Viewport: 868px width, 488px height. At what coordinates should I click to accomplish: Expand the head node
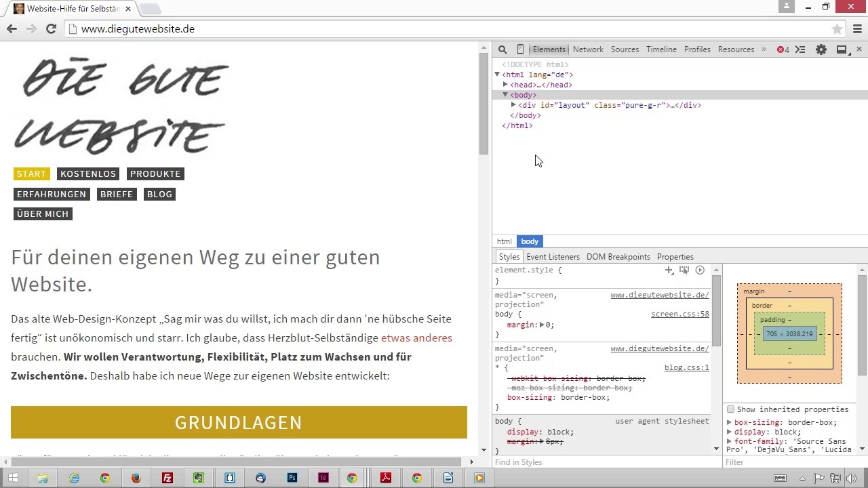click(x=505, y=85)
